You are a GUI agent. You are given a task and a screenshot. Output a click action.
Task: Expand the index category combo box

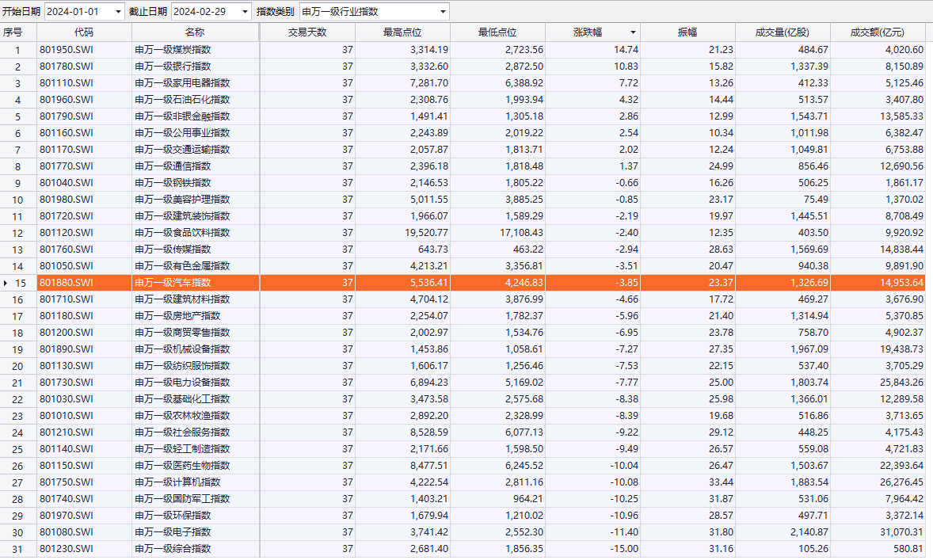coord(443,12)
